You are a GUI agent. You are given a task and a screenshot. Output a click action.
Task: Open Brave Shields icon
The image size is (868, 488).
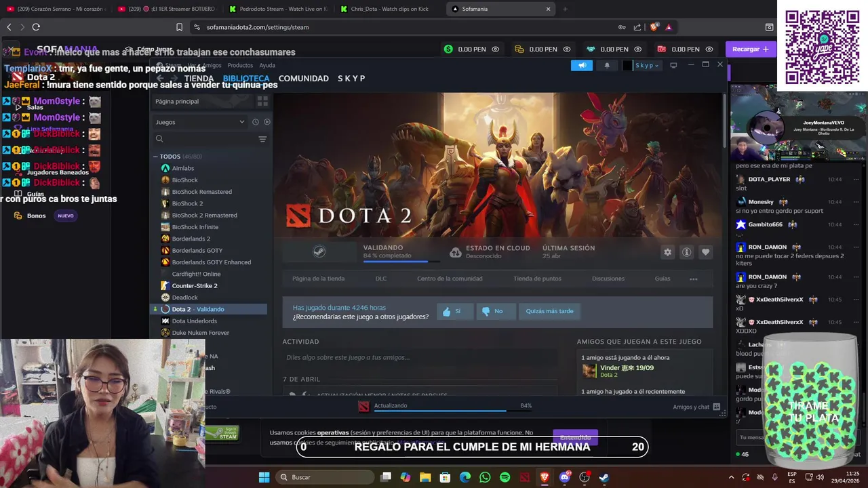[x=654, y=27]
